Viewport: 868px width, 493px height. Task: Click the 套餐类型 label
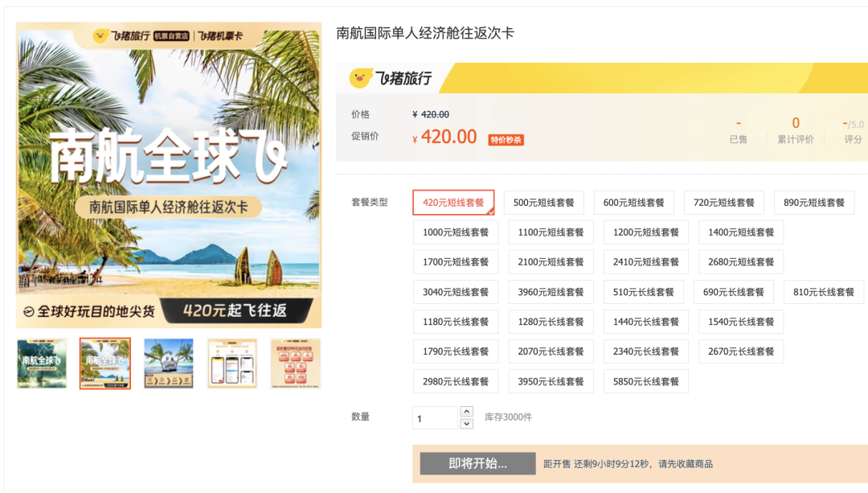pos(370,202)
